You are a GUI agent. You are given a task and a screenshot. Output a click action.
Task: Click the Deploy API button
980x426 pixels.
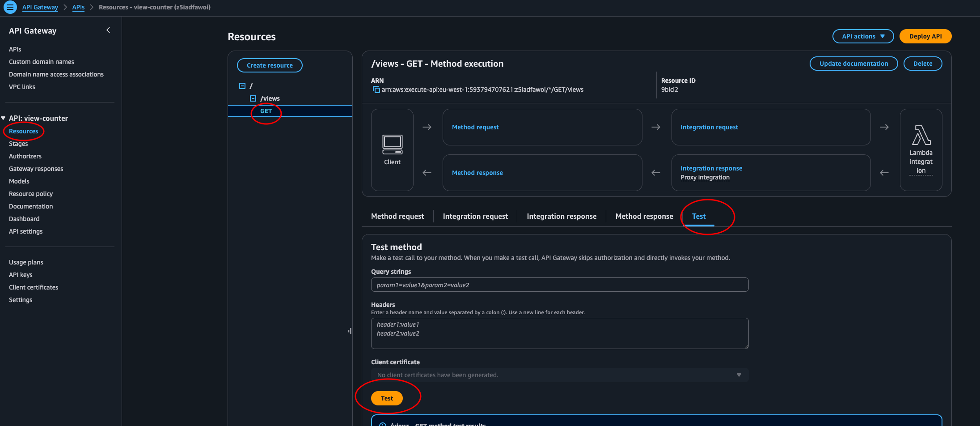coord(925,36)
